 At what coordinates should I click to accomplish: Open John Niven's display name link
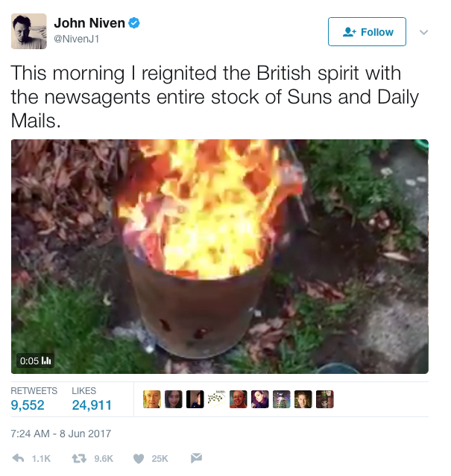(x=89, y=23)
